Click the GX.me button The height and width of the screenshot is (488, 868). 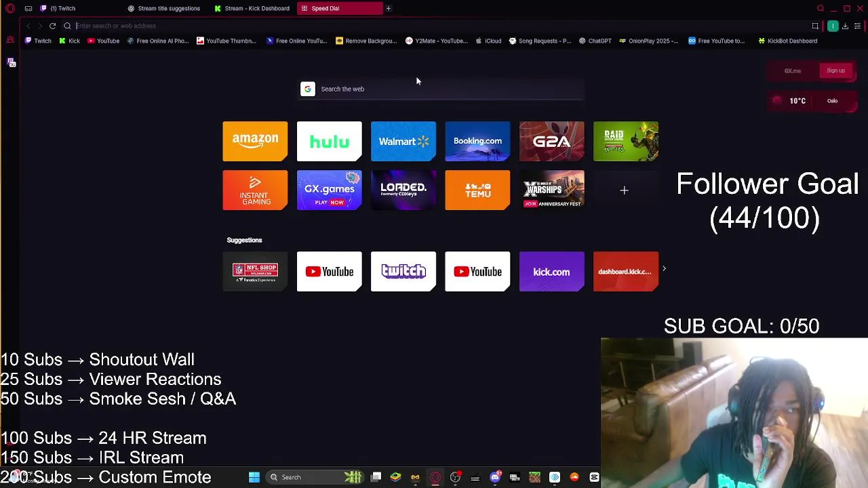(792, 70)
